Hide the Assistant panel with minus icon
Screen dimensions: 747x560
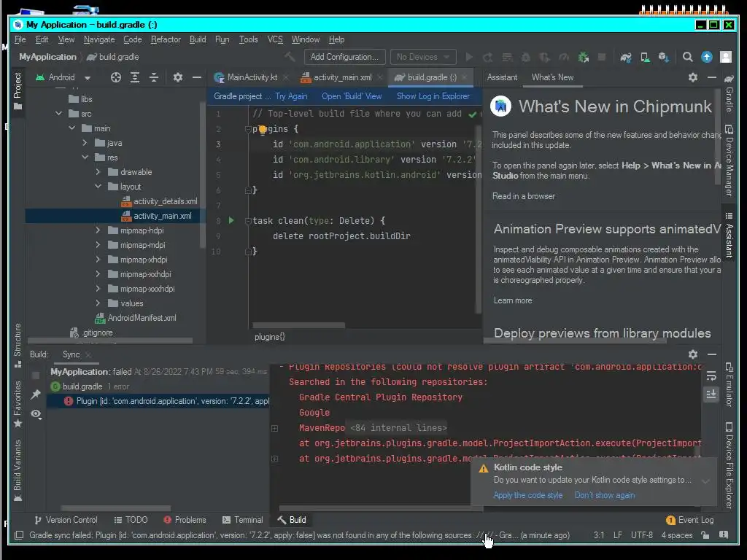pos(712,77)
